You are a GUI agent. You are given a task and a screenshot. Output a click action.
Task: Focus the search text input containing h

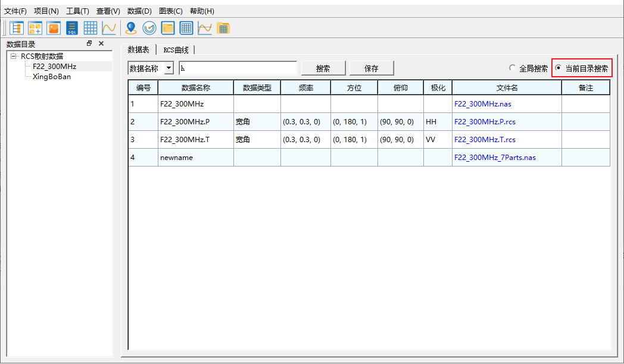click(238, 68)
